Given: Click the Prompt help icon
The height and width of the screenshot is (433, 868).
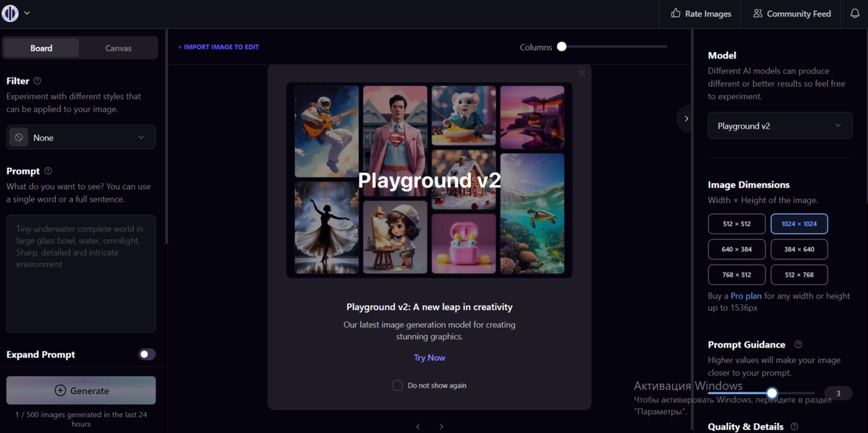Looking at the screenshot, I should pos(48,171).
